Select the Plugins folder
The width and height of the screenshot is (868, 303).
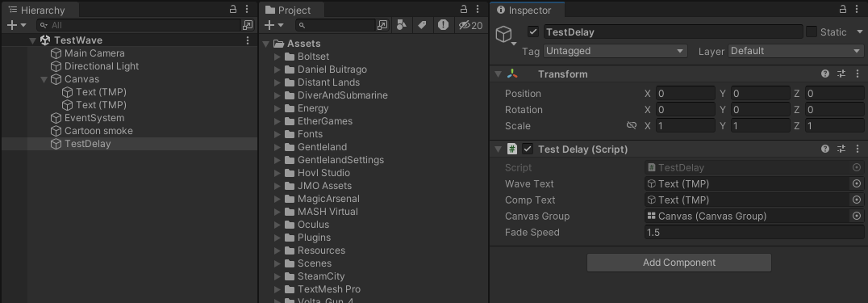(307, 238)
